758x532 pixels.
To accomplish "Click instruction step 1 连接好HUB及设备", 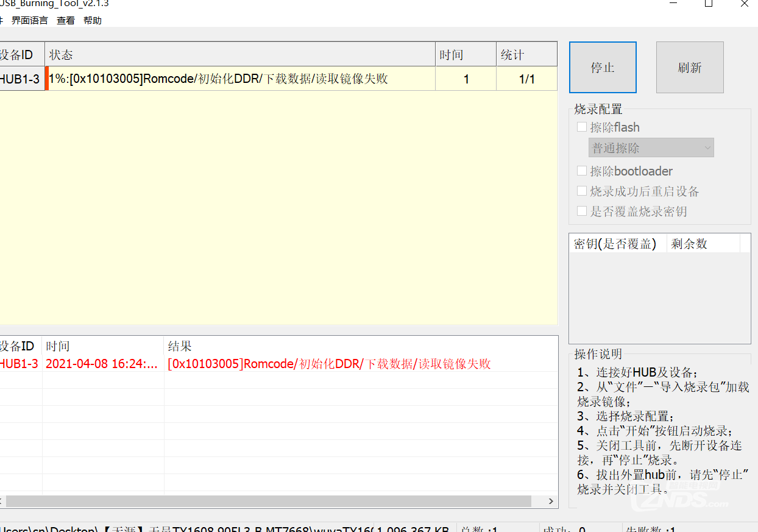I will tap(637, 372).
